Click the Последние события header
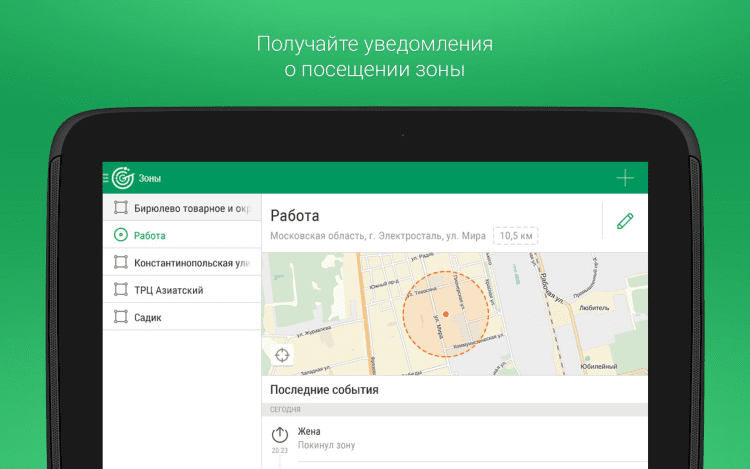The image size is (750, 469). pyautogui.click(x=324, y=390)
